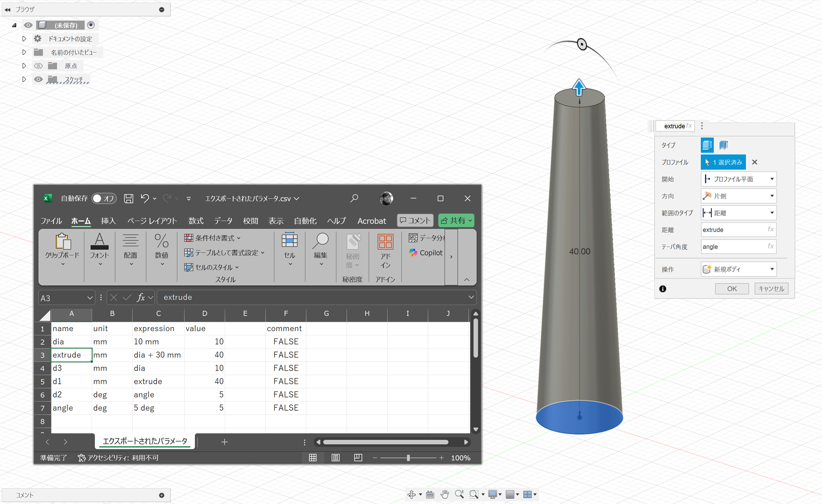Click the Fit view magnifier icon
This screenshot has width=822, height=504.
(474, 494)
